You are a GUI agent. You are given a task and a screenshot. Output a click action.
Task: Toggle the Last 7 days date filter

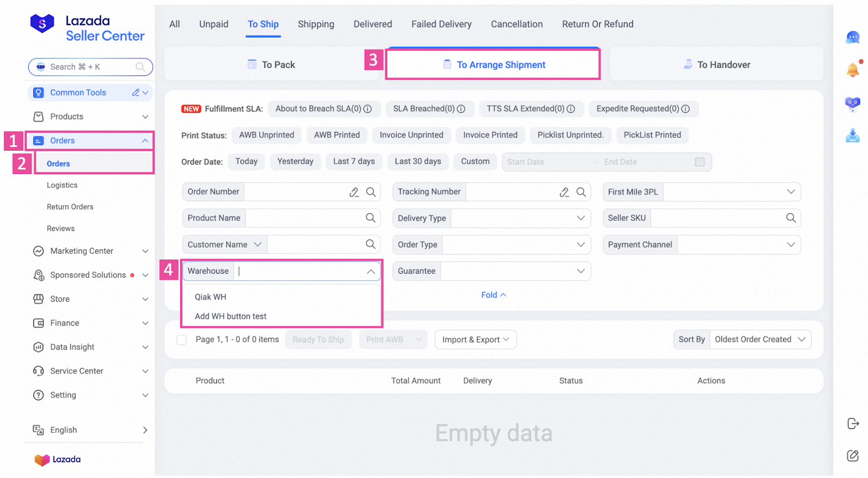[354, 162]
